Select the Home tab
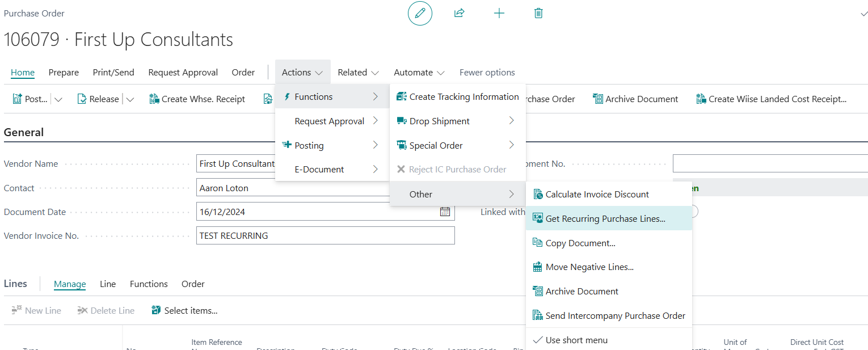Viewport: 868px width, 350px height. tap(23, 72)
